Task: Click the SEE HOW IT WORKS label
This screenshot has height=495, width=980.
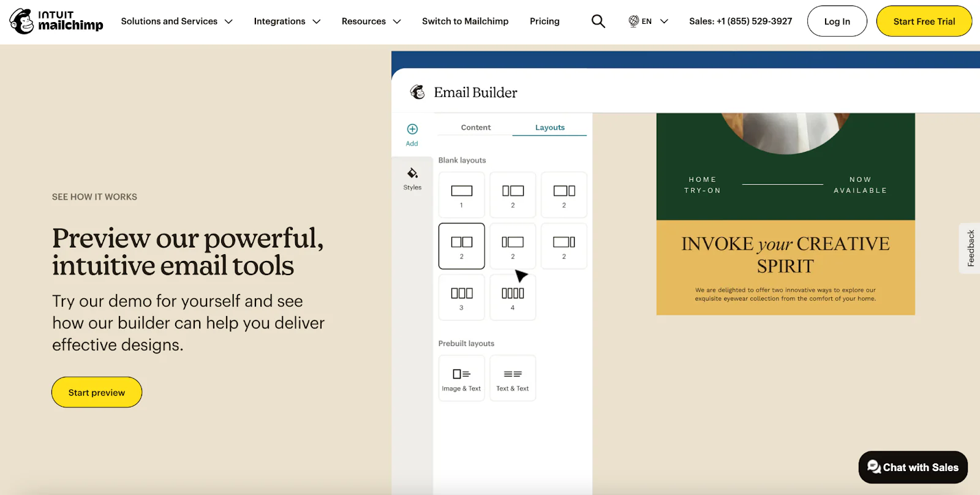Action: (x=94, y=197)
